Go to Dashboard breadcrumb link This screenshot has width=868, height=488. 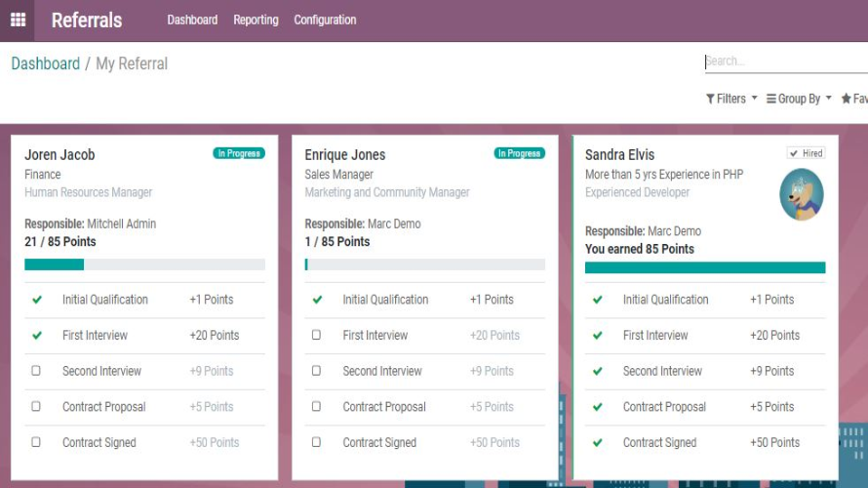tap(45, 63)
